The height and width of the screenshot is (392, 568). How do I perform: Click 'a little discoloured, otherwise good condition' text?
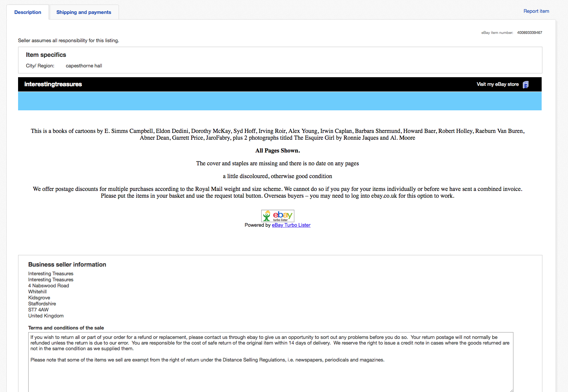click(x=277, y=176)
